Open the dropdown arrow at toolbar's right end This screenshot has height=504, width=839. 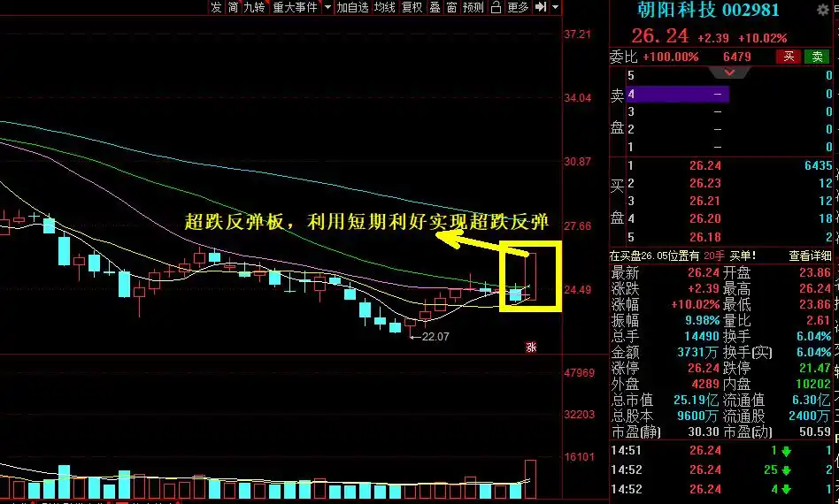coord(555,7)
